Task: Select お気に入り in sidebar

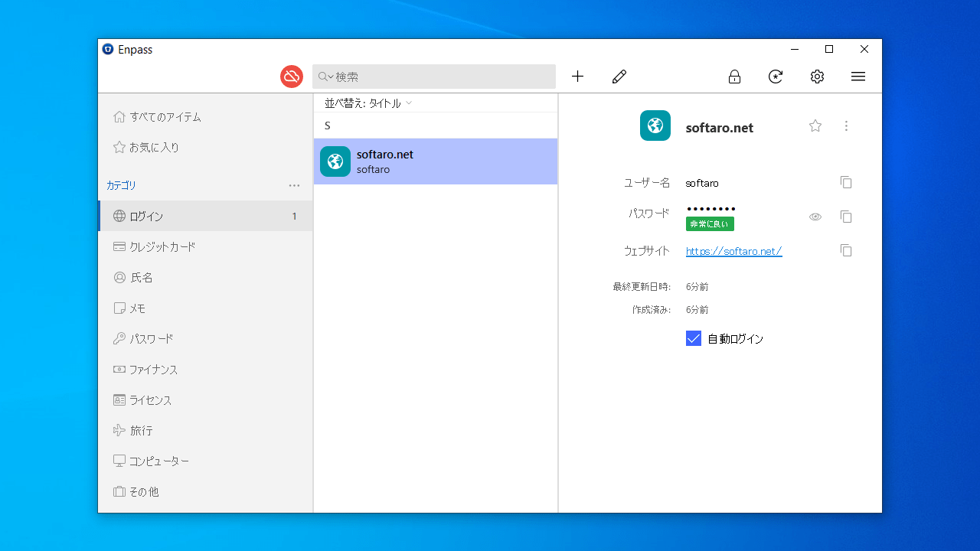Action: (205, 147)
